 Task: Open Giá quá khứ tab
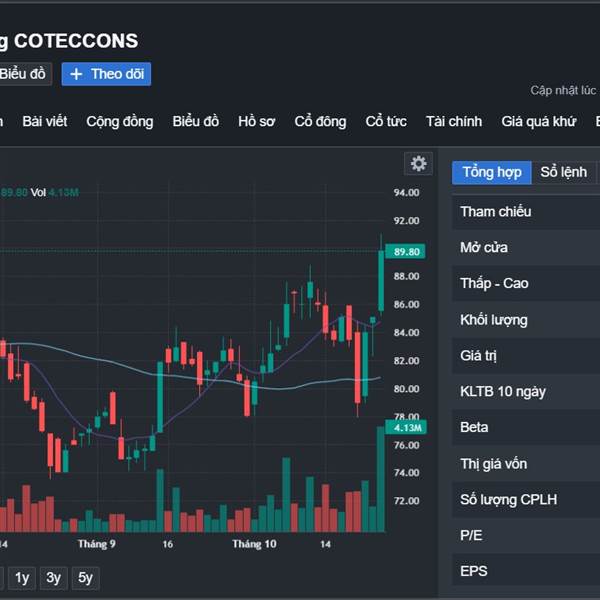coord(539,121)
